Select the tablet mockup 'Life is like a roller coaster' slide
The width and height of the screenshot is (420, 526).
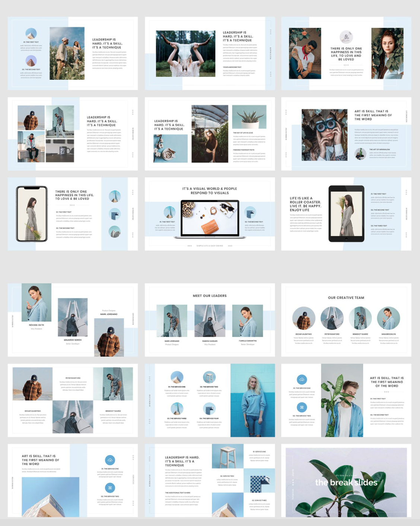coord(346,214)
